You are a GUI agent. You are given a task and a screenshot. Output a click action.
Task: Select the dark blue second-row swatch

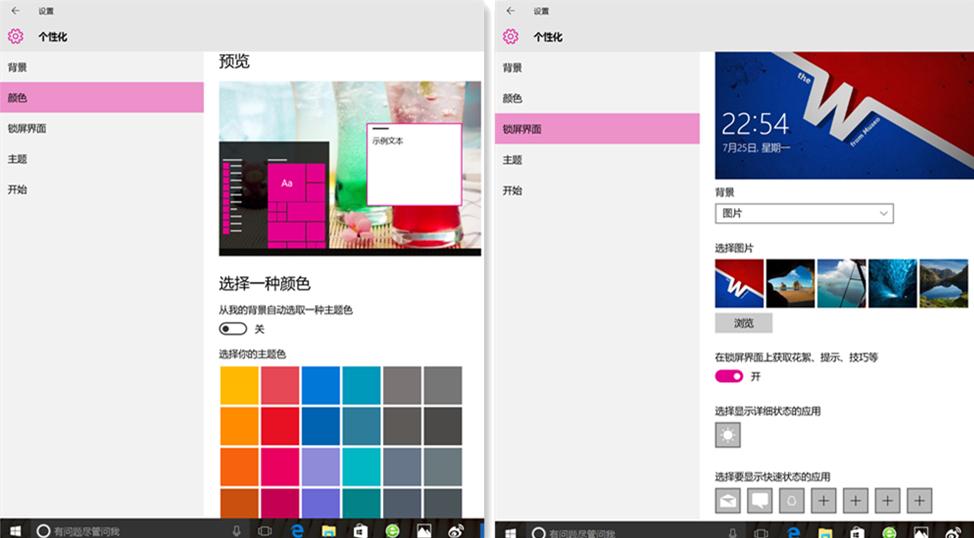tap(321, 426)
